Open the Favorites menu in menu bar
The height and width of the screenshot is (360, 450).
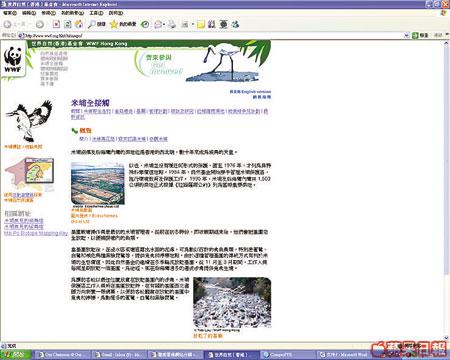pyautogui.click(x=72, y=13)
